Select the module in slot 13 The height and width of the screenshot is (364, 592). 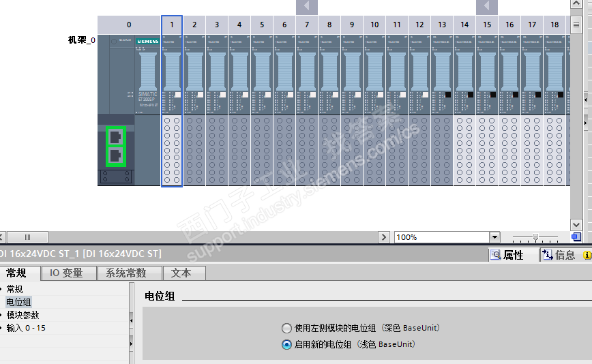[x=442, y=110]
